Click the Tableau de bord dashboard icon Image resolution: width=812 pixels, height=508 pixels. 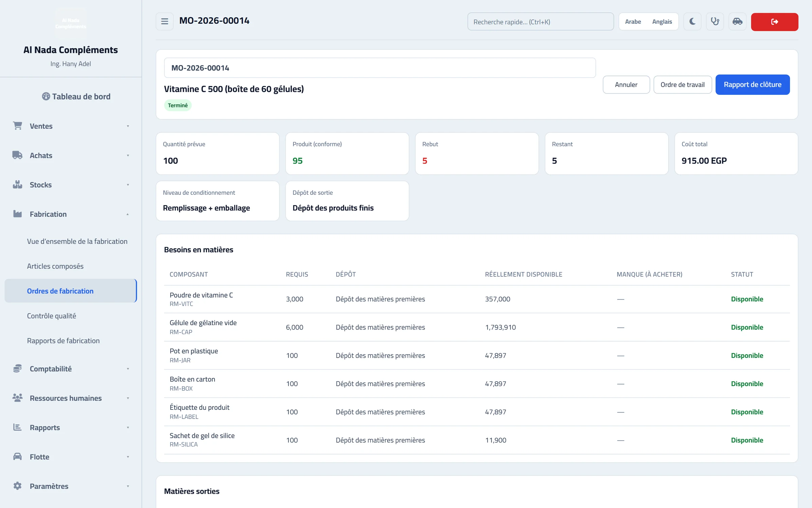46,97
